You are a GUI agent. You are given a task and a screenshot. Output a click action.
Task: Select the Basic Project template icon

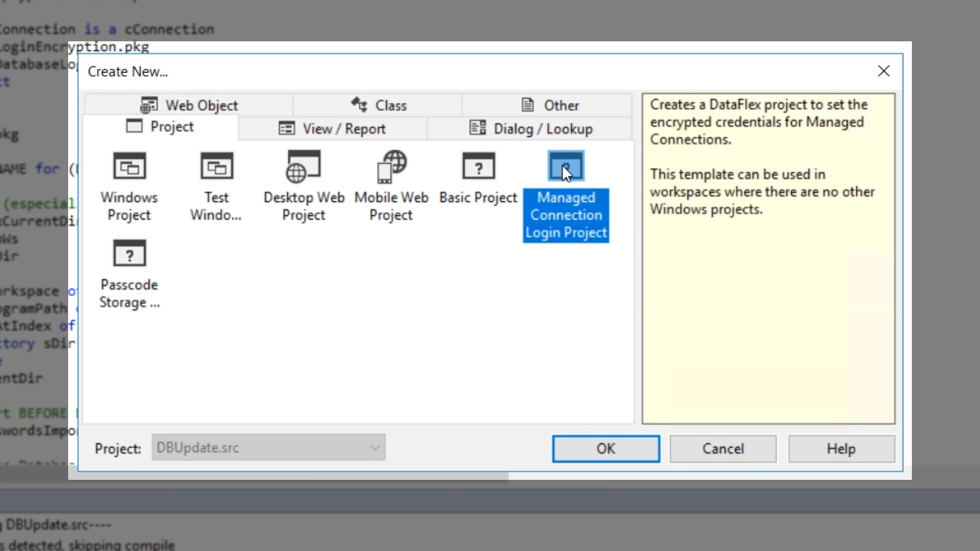(x=479, y=167)
